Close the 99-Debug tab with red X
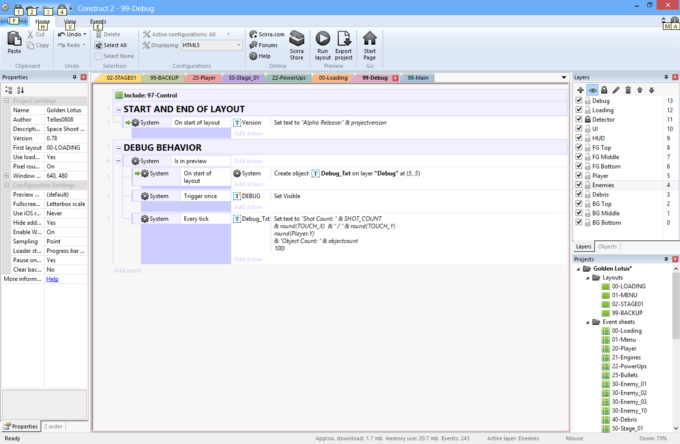The width and height of the screenshot is (680, 444). pos(395,78)
